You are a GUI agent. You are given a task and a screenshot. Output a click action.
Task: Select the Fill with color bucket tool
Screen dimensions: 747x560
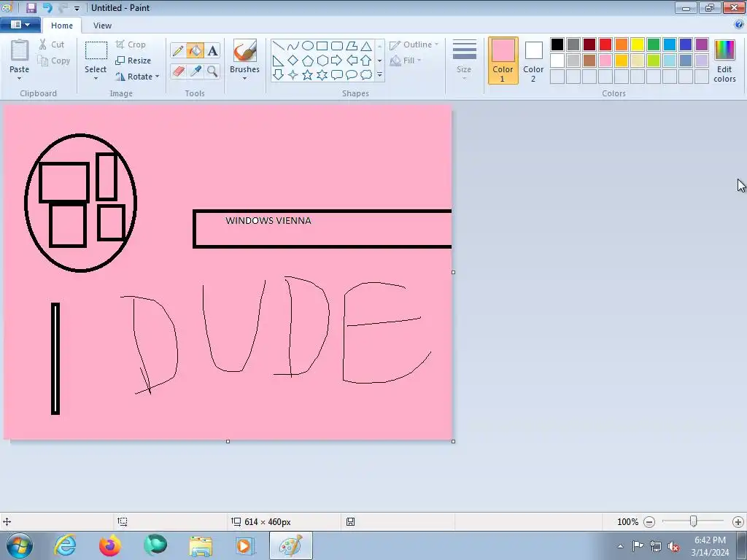coord(195,50)
